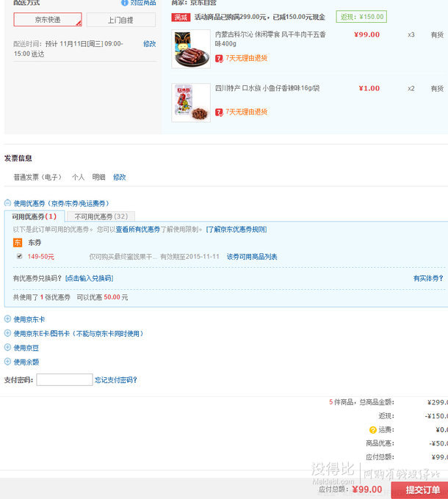This screenshot has height=499, width=448.
Task: Click 普通发票（电子） invoice text
Action: [x=37, y=178]
